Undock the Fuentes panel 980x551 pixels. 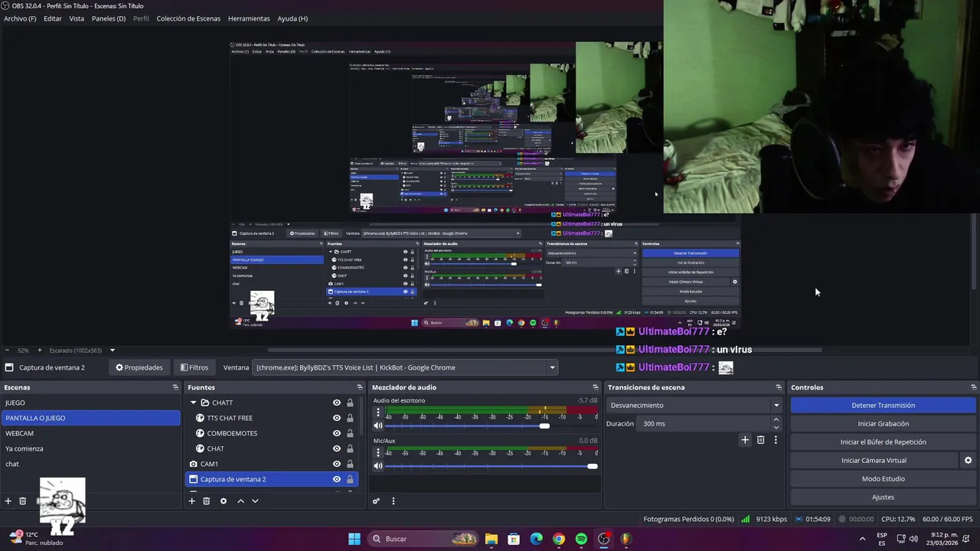point(359,387)
